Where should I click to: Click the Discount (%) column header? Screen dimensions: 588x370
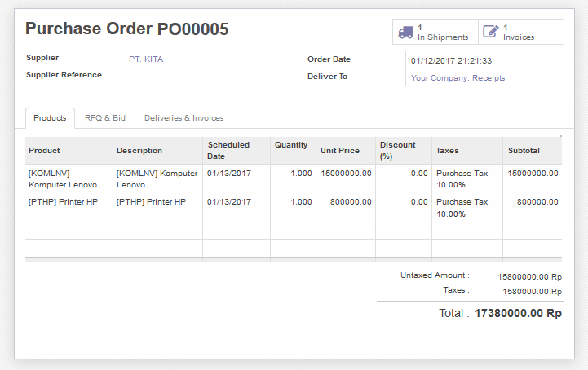tap(397, 151)
